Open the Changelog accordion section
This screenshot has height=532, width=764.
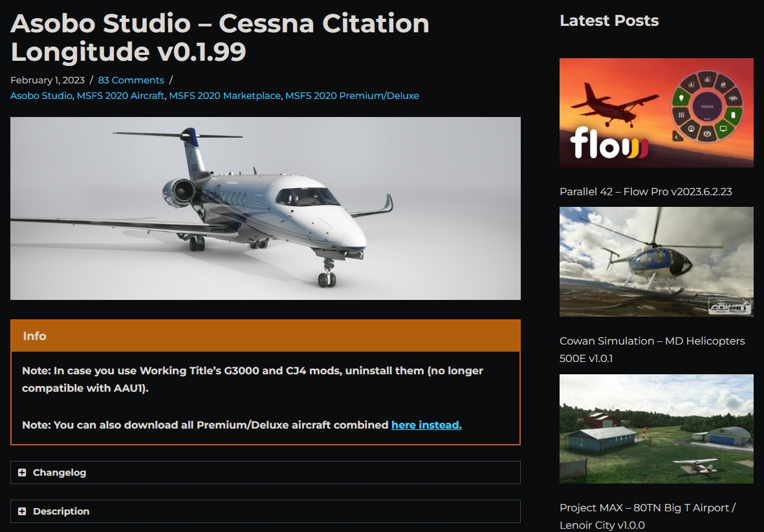click(265, 473)
